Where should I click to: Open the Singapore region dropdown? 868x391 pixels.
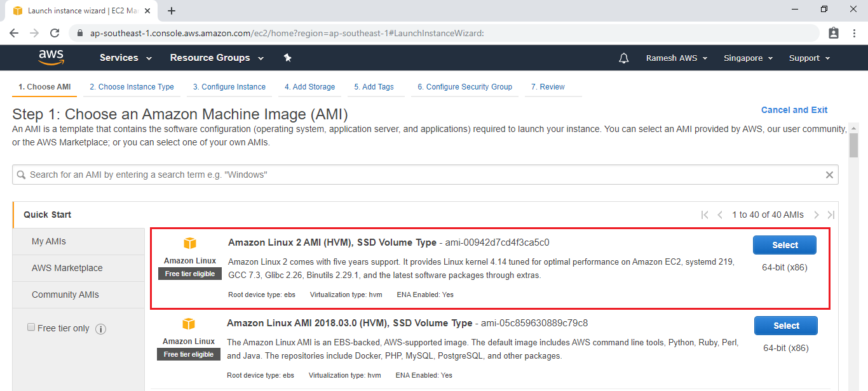click(749, 58)
